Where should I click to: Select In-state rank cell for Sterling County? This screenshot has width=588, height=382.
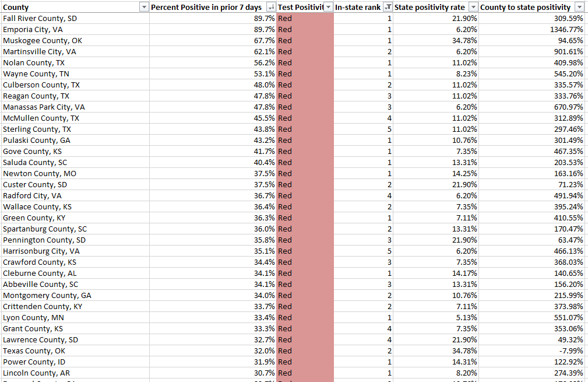pos(363,129)
